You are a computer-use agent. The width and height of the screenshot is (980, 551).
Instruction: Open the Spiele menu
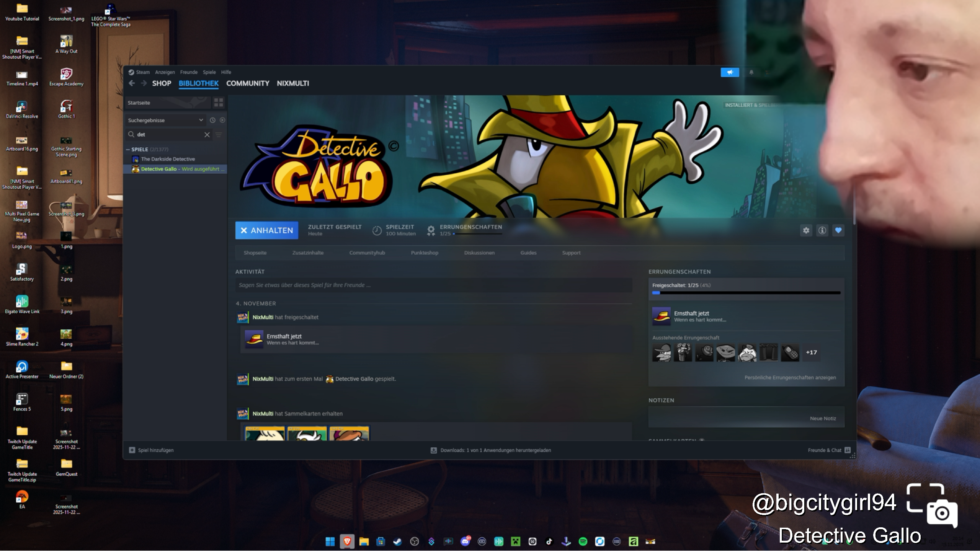click(209, 72)
